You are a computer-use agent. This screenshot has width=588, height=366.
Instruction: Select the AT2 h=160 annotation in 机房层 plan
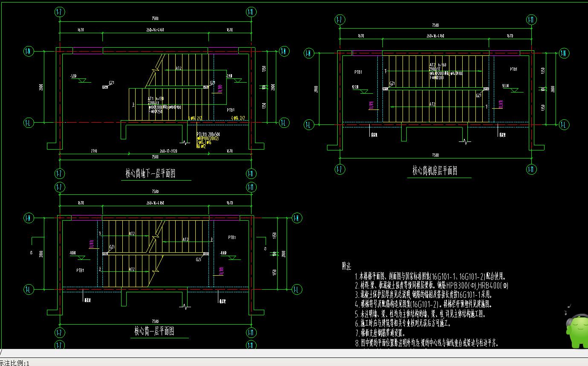[x=438, y=65]
